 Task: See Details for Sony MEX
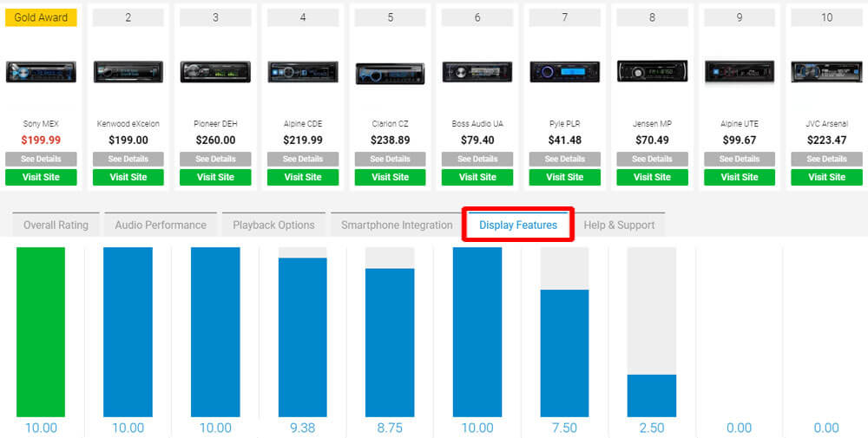point(41,159)
